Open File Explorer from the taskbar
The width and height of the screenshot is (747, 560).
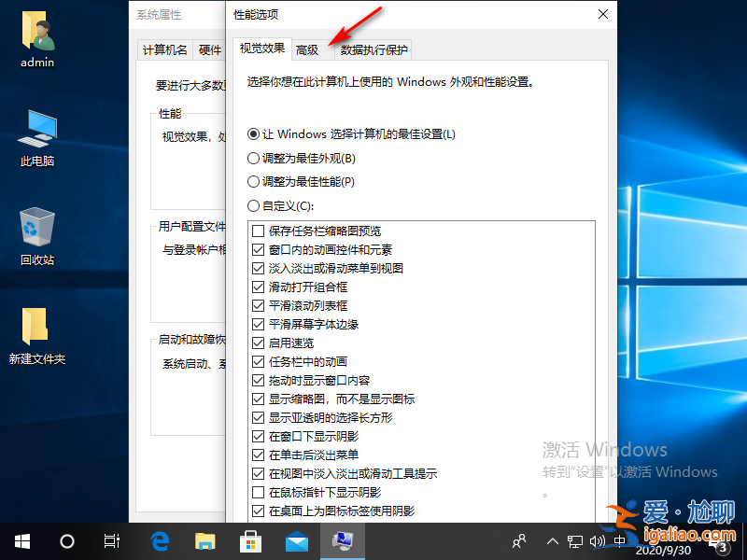(204, 540)
